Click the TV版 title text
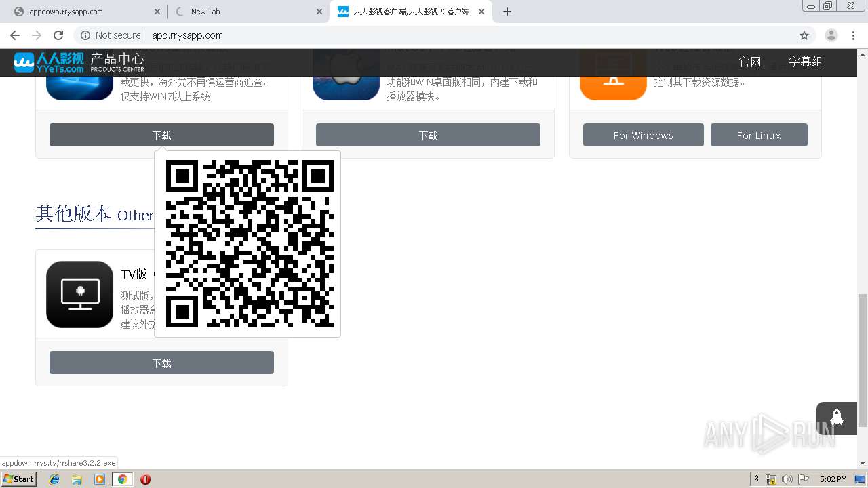The height and width of the screenshot is (488, 868). [x=134, y=274]
